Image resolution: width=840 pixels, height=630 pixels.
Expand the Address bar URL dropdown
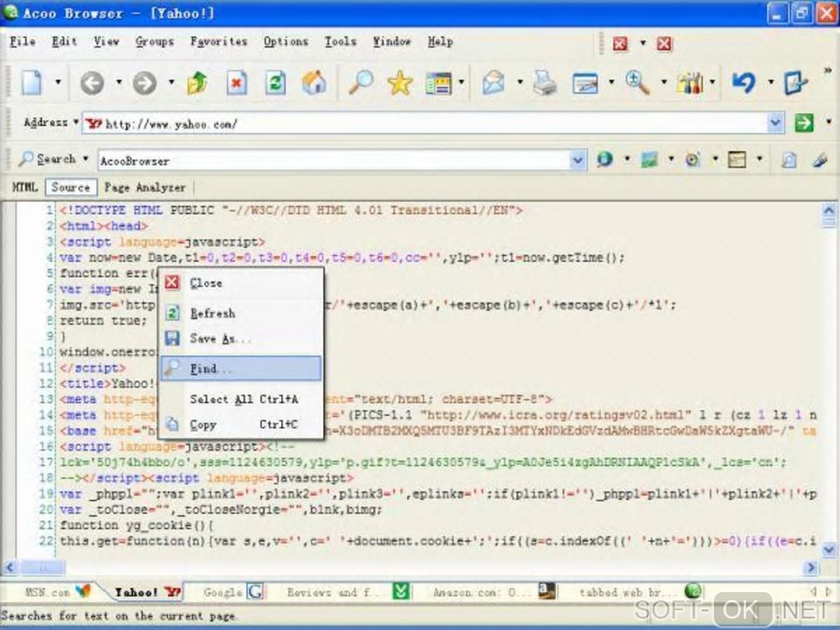[775, 124]
